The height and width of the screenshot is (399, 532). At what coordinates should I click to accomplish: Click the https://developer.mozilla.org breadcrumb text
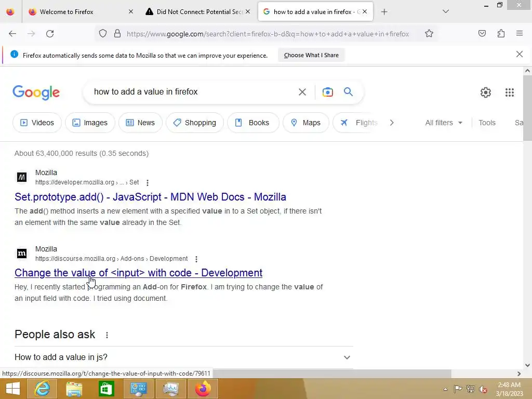[75, 182]
